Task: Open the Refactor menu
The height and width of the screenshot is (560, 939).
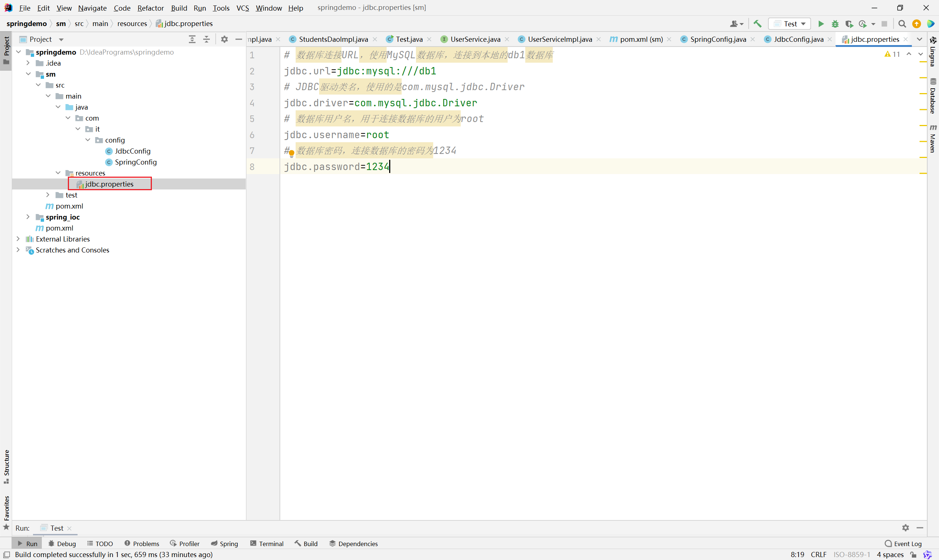Action: (150, 8)
